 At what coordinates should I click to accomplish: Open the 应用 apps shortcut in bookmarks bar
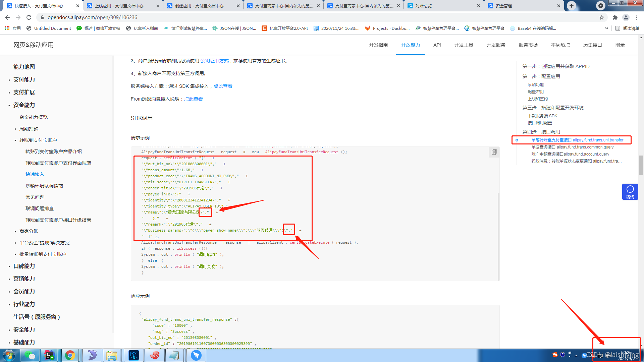[13, 28]
